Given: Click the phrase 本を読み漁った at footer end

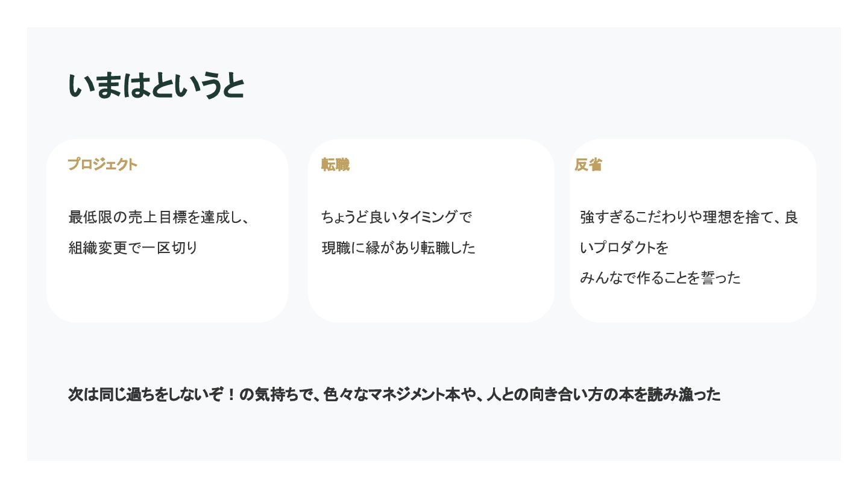Looking at the screenshot, I should pyautogui.click(x=670, y=395).
